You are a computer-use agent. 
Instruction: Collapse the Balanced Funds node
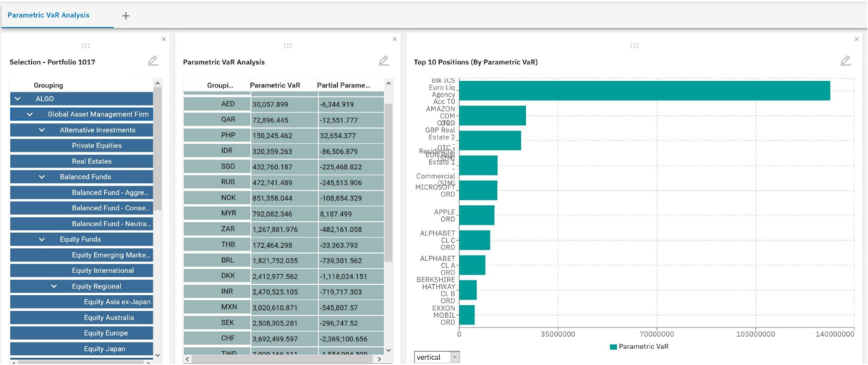(41, 176)
